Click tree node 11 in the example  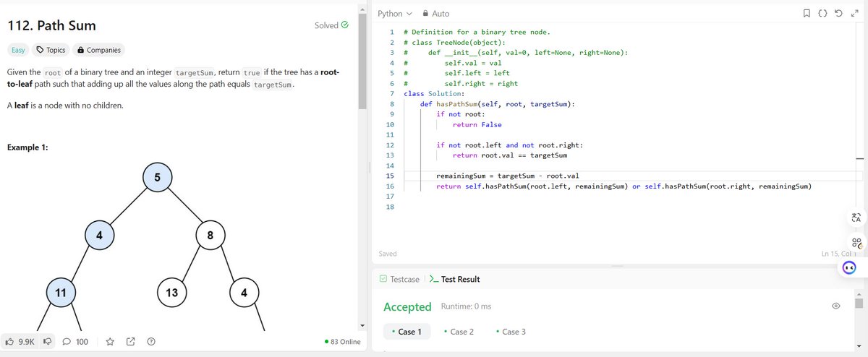61,293
